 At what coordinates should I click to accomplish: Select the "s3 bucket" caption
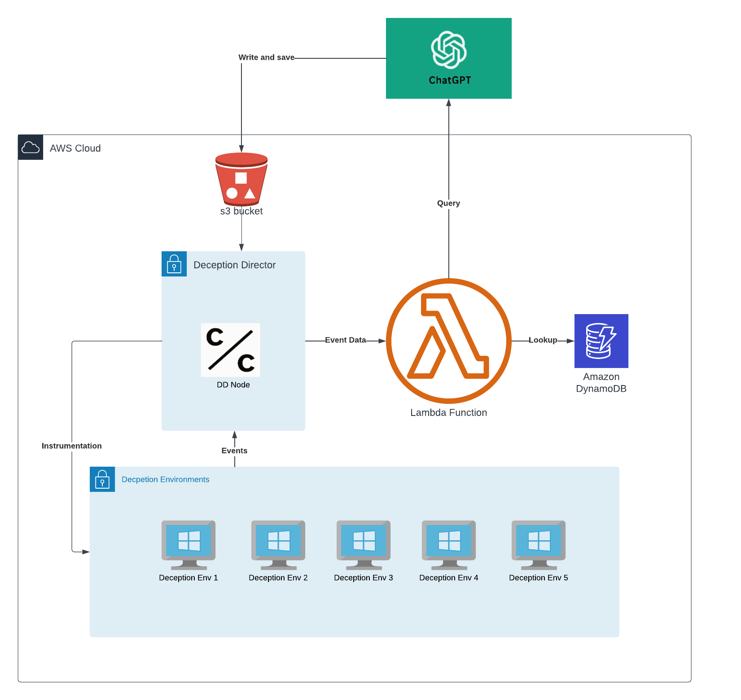(241, 211)
